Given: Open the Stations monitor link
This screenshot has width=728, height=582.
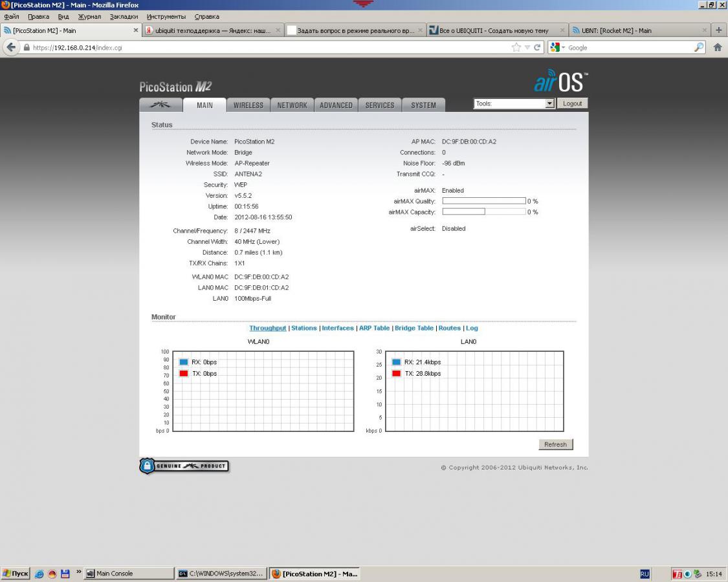Looking at the screenshot, I should point(304,328).
